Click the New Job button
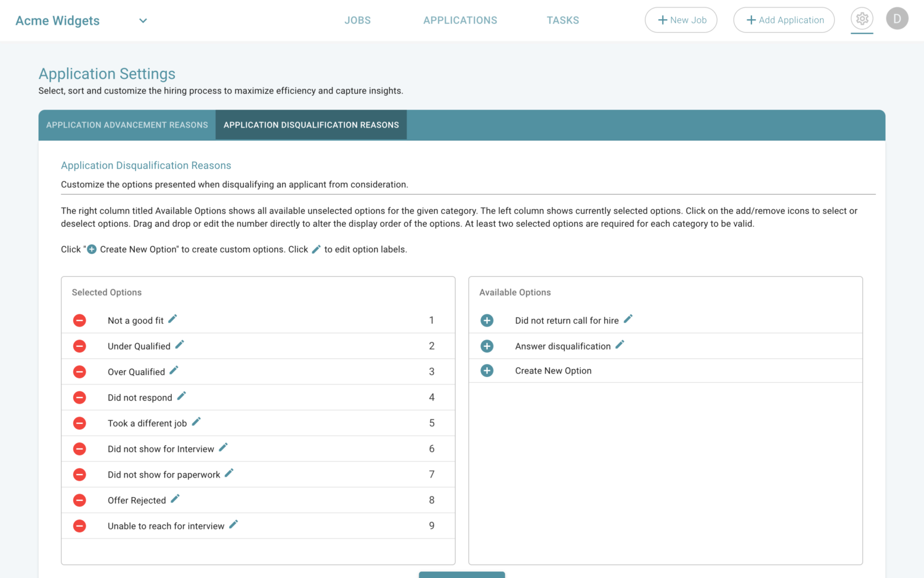The width and height of the screenshot is (924, 578). tap(681, 20)
